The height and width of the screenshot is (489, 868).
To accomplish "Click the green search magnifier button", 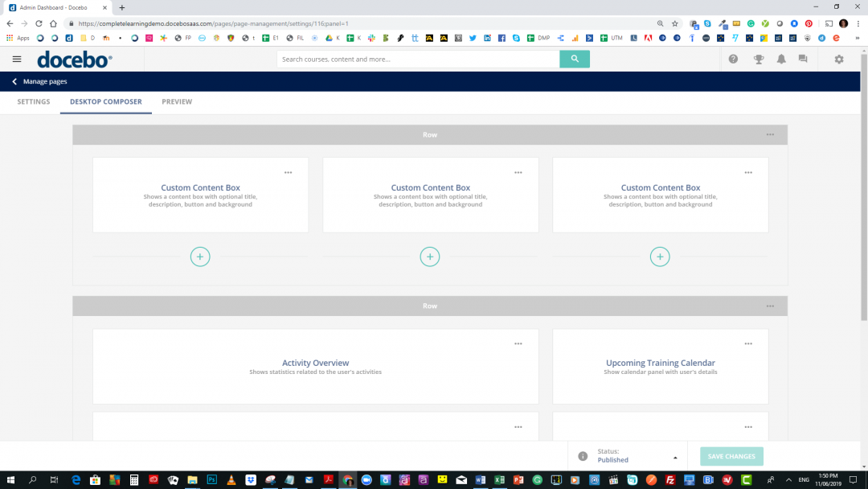I will tap(574, 59).
